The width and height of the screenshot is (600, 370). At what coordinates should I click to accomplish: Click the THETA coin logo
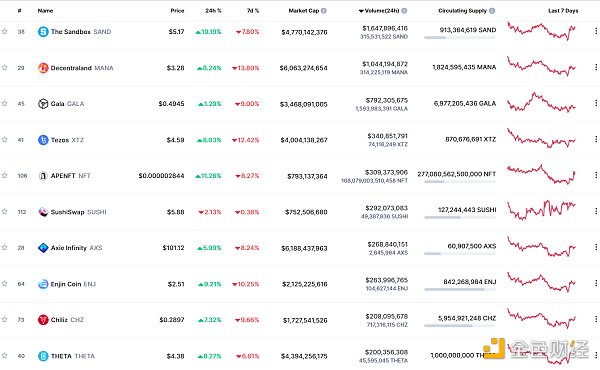pos(43,356)
